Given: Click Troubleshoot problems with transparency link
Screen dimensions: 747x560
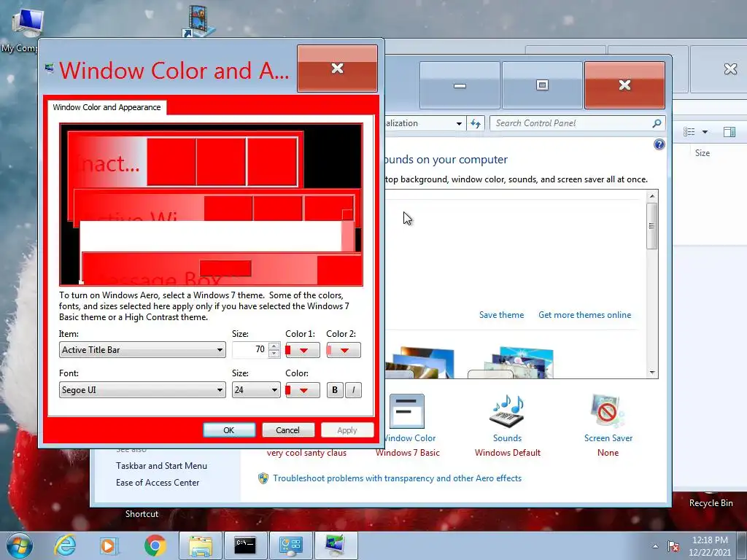Looking at the screenshot, I should 398,478.
